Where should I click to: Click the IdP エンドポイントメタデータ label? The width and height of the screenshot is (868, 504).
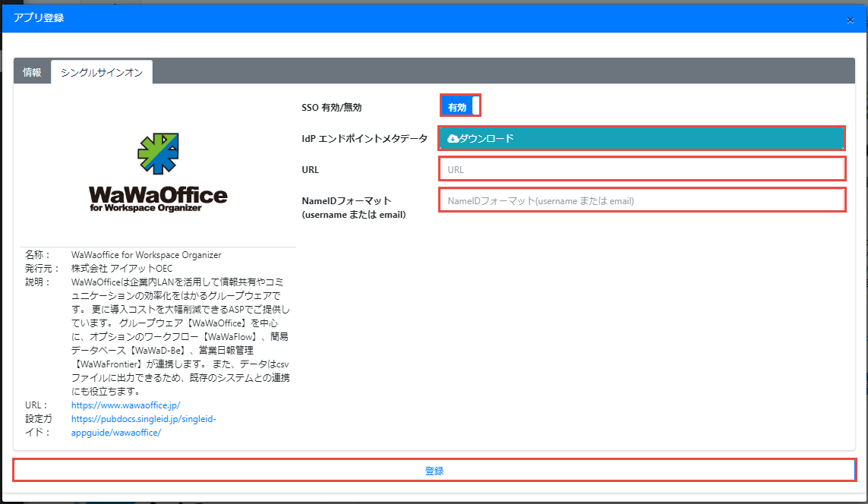tap(365, 139)
